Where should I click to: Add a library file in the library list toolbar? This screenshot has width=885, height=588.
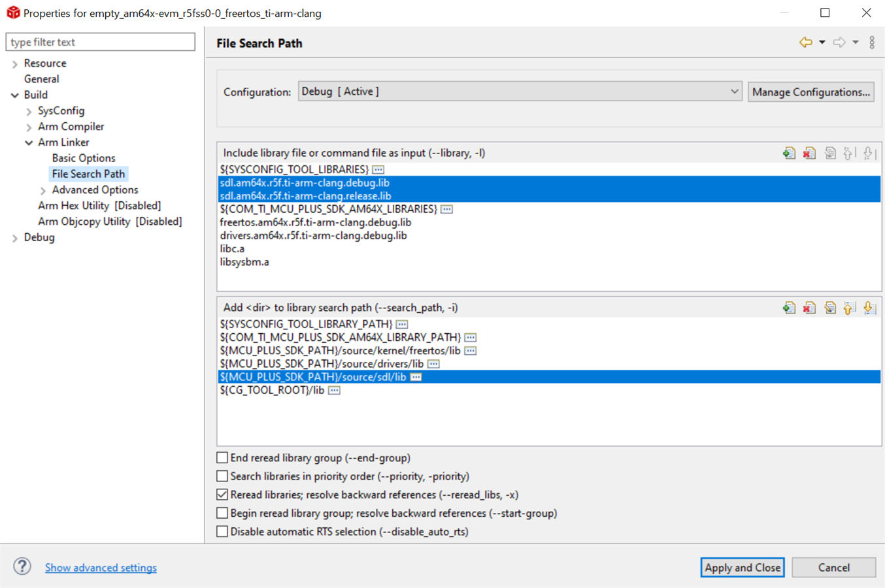point(789,153)
